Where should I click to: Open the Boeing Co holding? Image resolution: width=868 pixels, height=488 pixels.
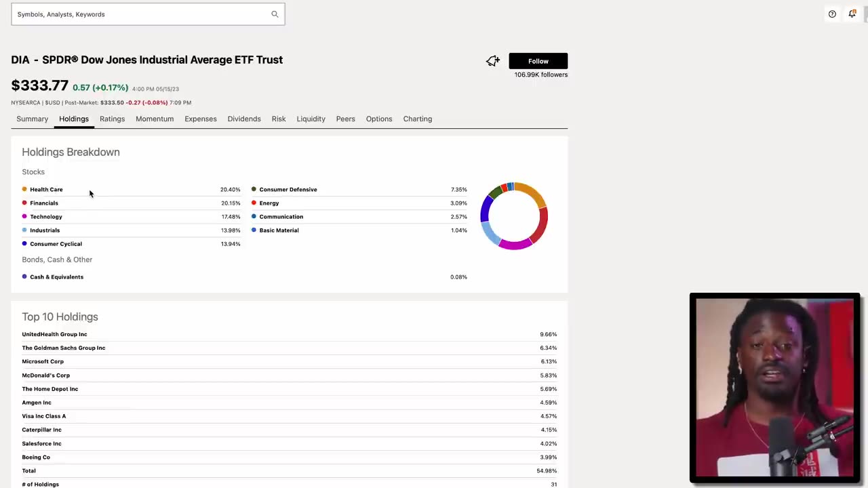pyautogui.click(x=36, y=457)
